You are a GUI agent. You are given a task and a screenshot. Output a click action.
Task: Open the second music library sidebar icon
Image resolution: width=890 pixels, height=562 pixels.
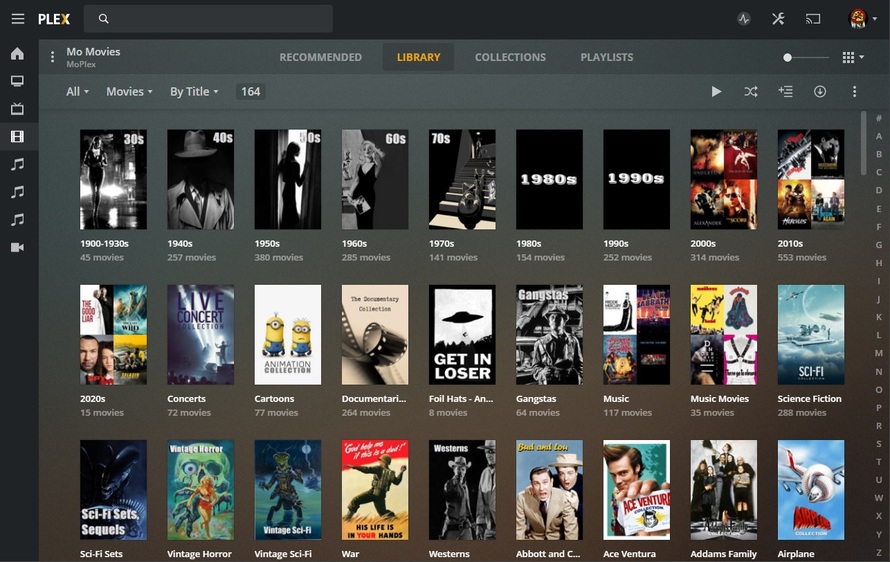18,192
